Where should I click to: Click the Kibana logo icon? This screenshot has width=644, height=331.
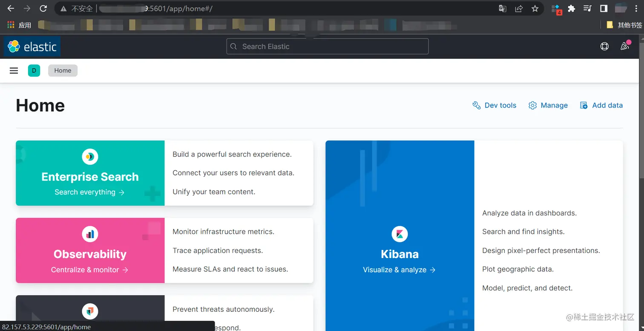[x=400, y=234]
